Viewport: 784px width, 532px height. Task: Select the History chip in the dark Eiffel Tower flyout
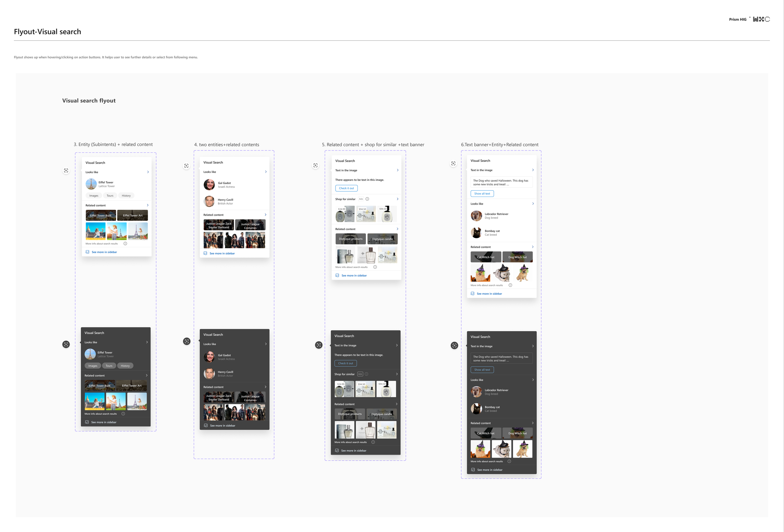click(125, 366)
